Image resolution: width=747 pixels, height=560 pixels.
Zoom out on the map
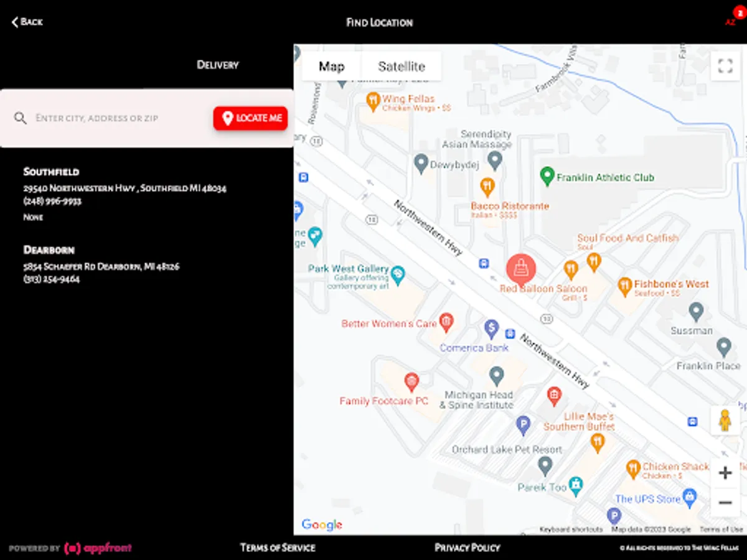coord(725,502)
